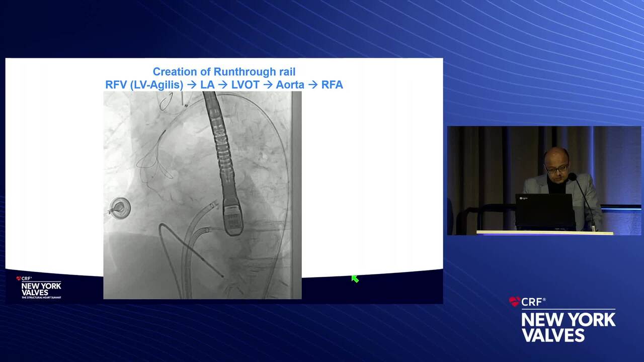644x362 pixels.
Task: Click the circular ECG electrode in fluoroscopy image
Action: click(x=120, y=207)
